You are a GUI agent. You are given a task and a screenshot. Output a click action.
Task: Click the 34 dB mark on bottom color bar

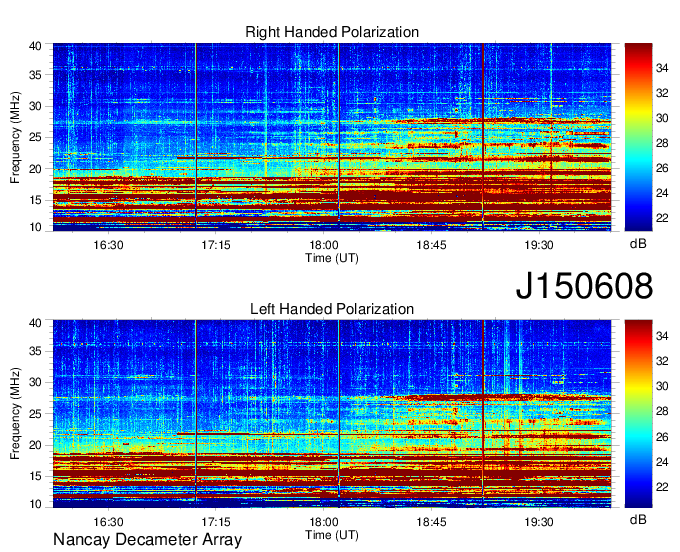click(662, 336)
